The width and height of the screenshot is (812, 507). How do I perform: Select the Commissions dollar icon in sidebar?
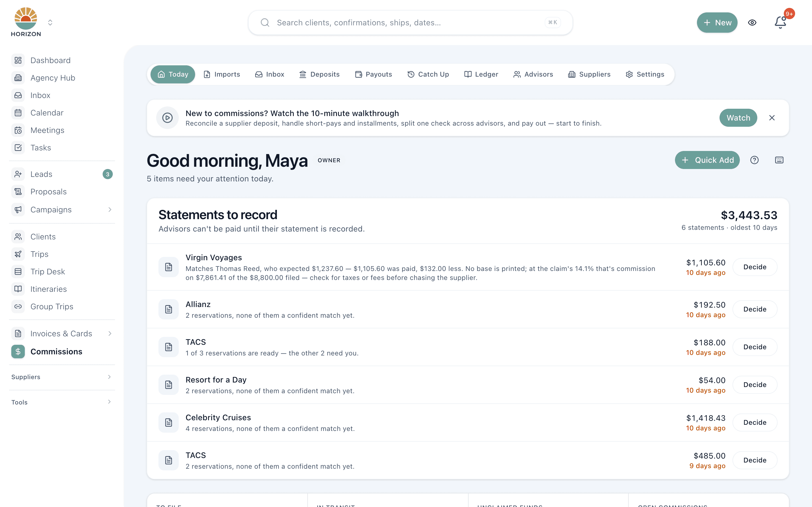(18, 352)
